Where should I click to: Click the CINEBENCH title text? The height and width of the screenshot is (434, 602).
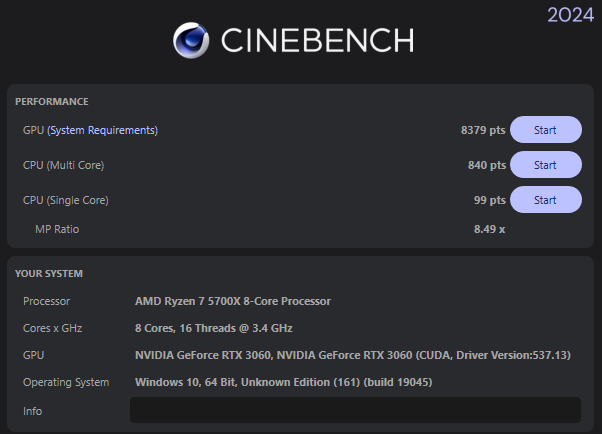point(318,40)
